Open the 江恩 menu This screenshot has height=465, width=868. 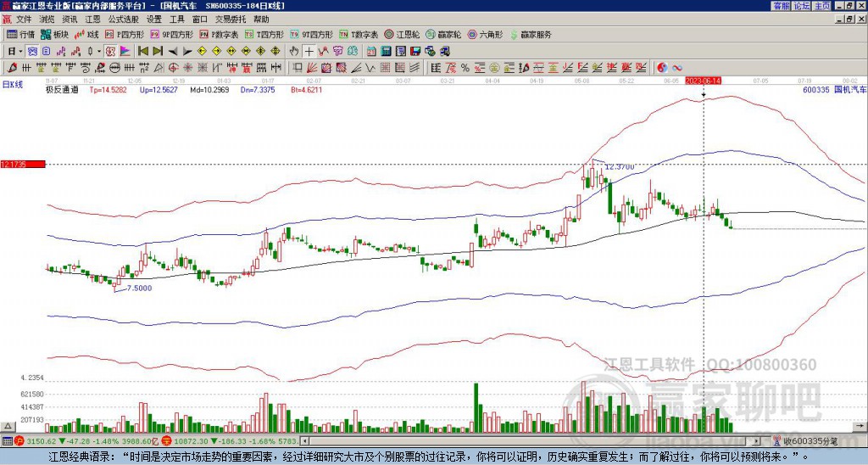(93, 20)
